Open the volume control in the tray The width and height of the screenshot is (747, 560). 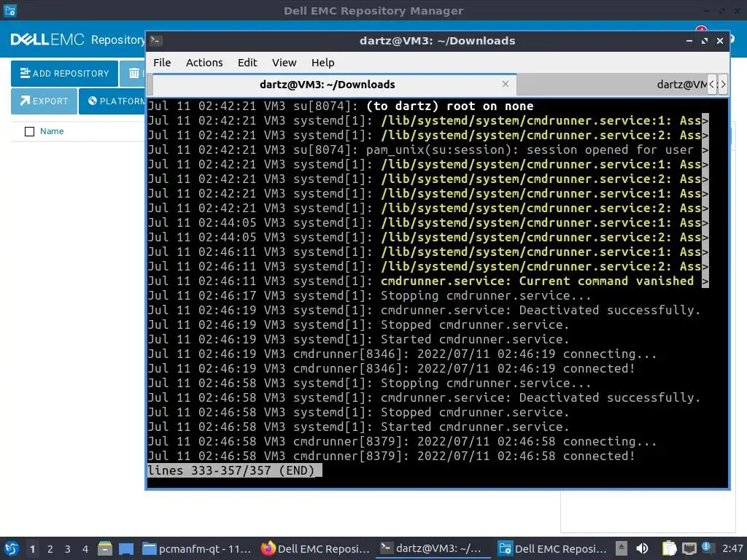point(642,548)
